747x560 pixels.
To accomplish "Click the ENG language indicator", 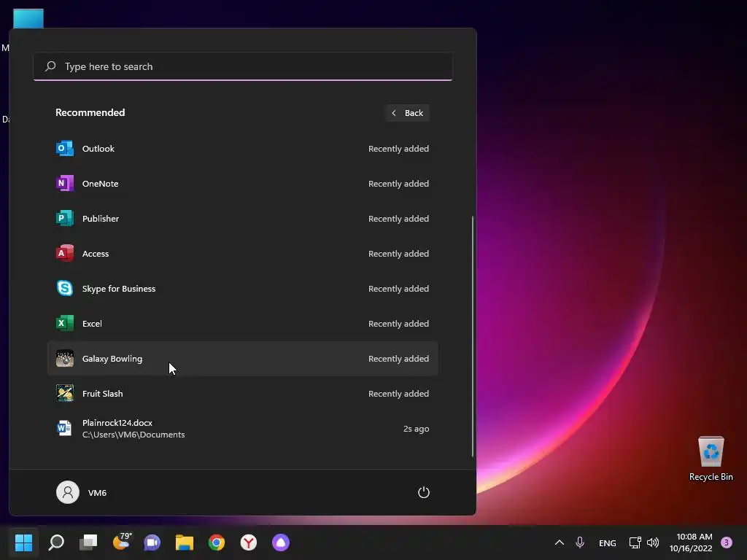I will click(x=608, y=542).
